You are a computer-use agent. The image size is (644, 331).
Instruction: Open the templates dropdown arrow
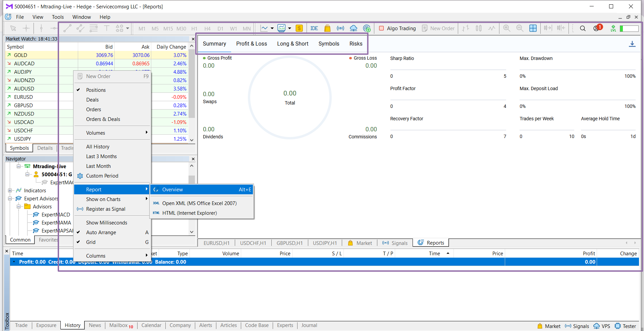click(x=289, y=28)
